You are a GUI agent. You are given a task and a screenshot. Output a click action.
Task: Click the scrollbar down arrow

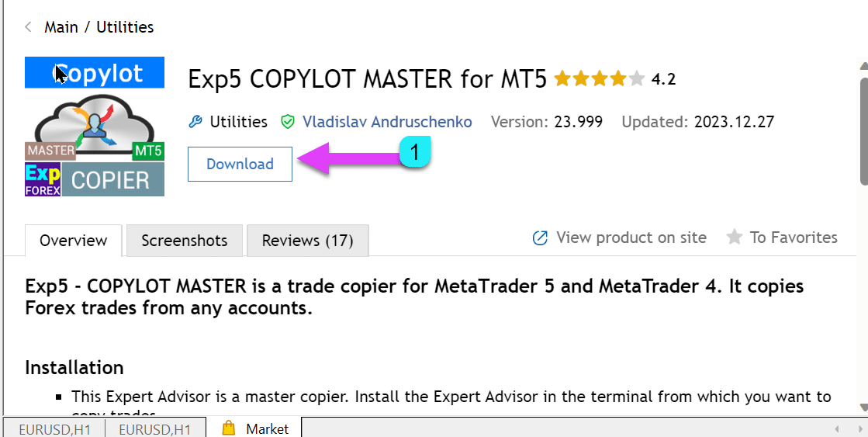pos(863,408)
